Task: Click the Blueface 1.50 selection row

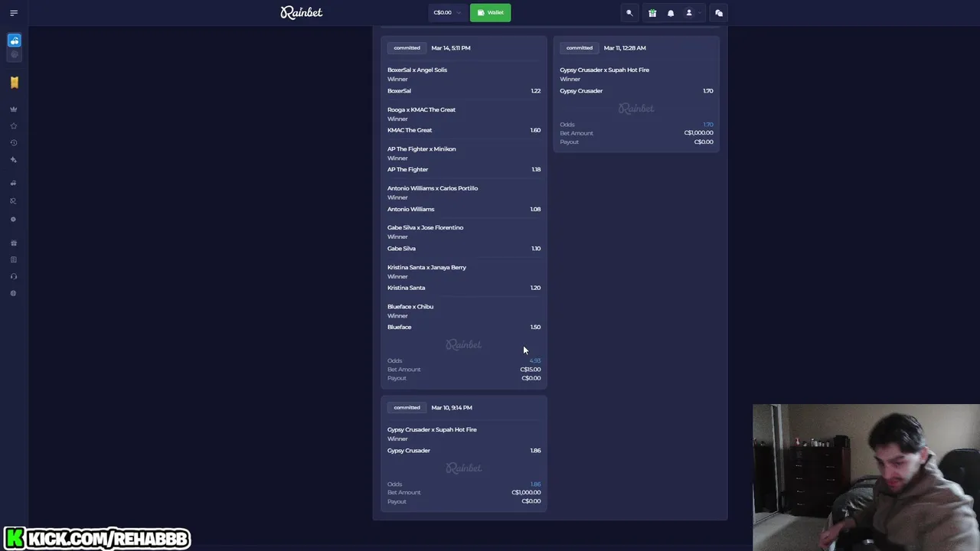Action: coord(464,327)
